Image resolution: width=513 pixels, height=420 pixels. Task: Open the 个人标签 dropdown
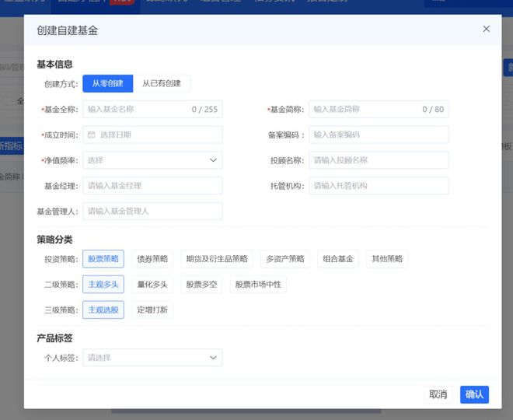click(x=152, y=358)
